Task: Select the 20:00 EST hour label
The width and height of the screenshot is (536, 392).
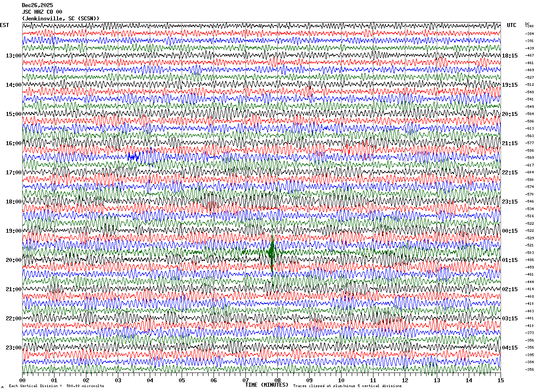Action: click(x=13, y=260)
